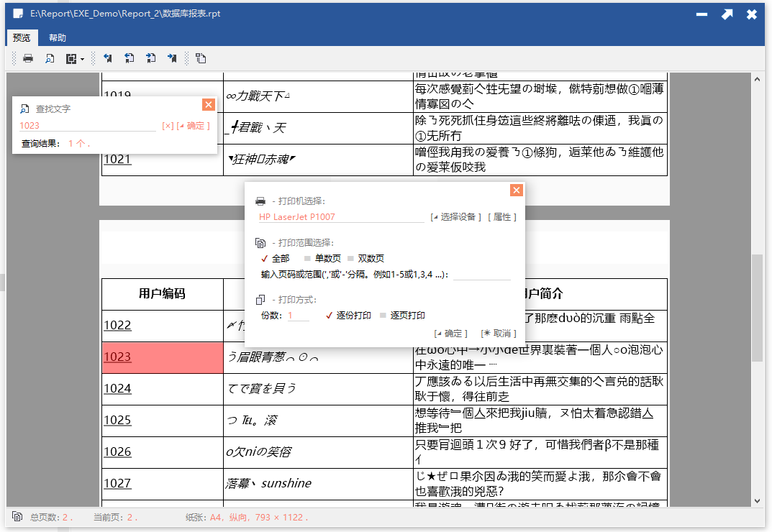The width and height of the screenshot is (772, 532).
Task: Click user code 1024 link
Action: click(x=118, y=389)
